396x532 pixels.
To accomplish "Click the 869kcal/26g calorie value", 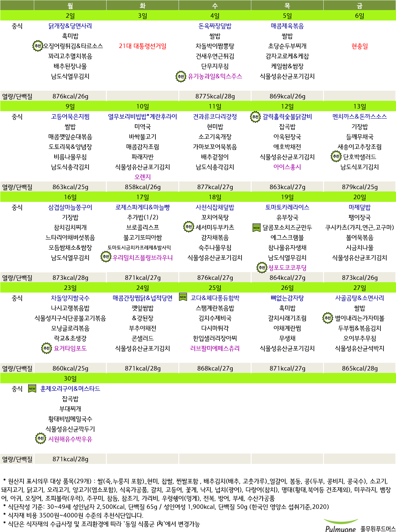I will click(x=287, y=97).
